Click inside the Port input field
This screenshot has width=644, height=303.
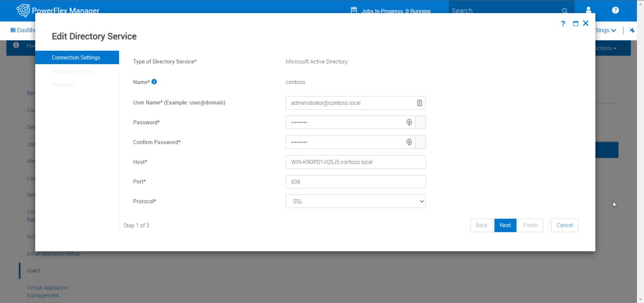356,181
